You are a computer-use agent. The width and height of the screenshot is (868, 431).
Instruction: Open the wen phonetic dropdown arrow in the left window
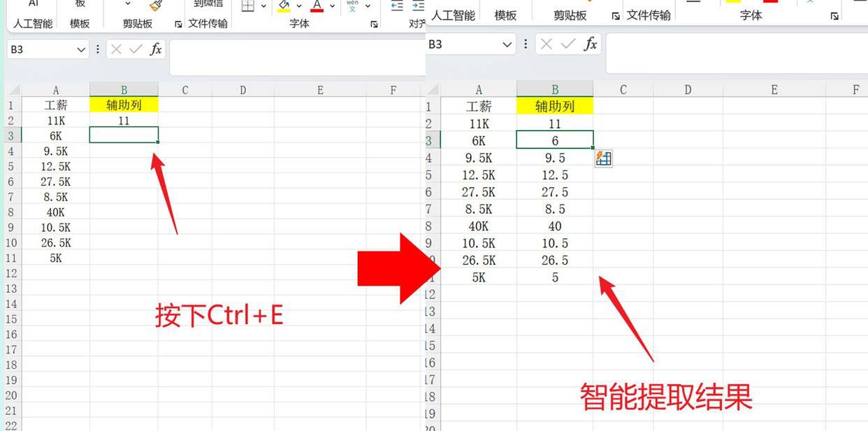click(x=367, y=6)
